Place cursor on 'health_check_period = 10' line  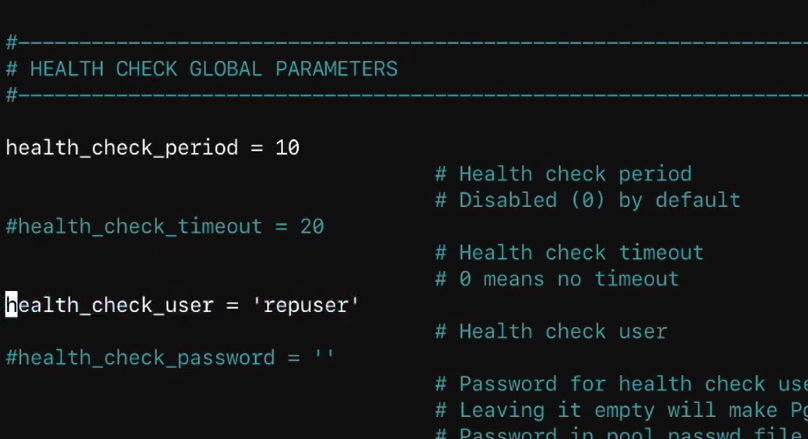[x=153, y=148]
